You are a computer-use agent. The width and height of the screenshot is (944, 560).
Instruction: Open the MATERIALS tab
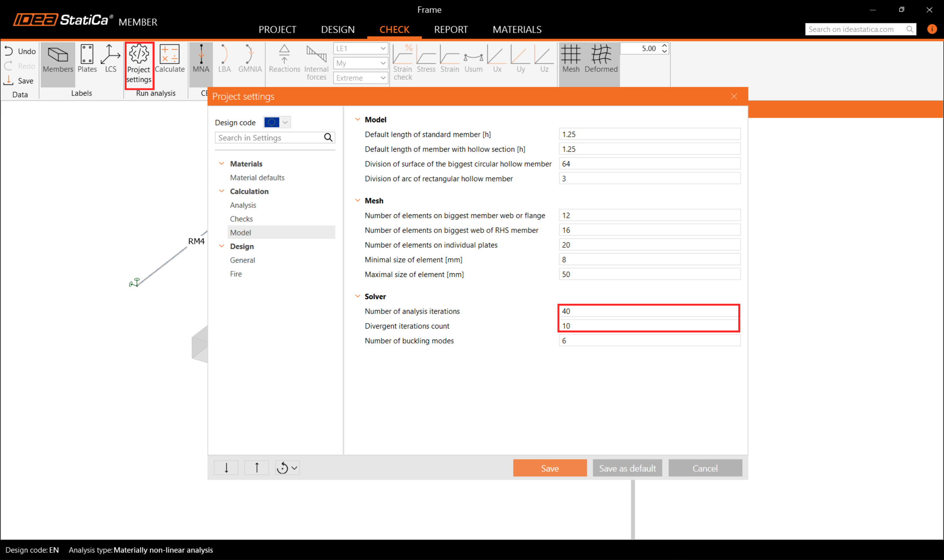point(517,29)
